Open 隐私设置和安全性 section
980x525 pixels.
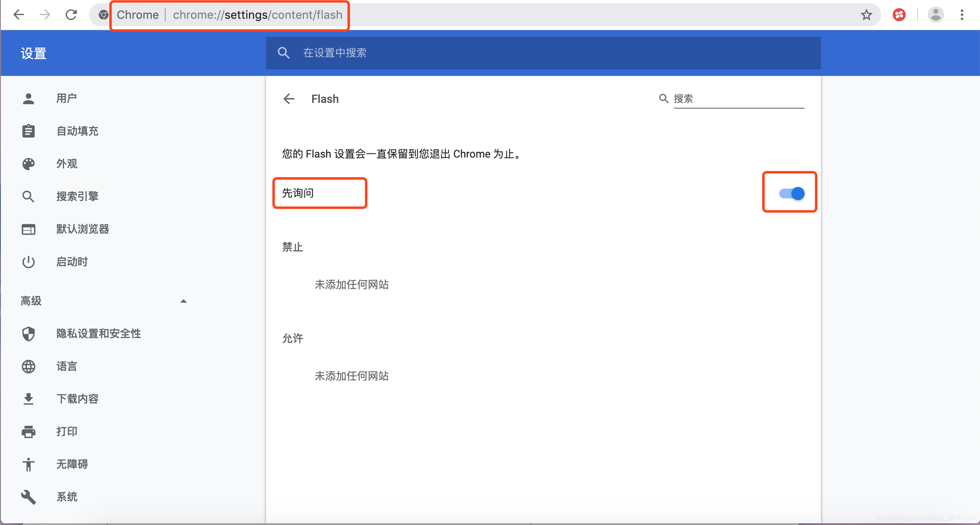pyautogui.click(x=98, y=334)
